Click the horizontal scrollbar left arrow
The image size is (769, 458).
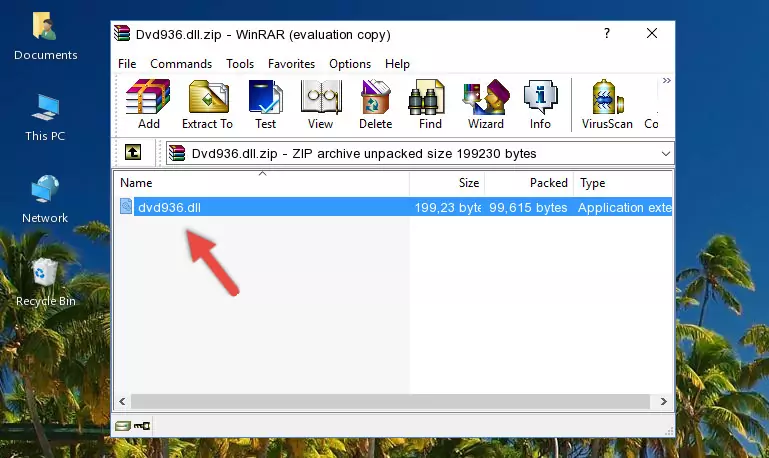pos(122,401)
